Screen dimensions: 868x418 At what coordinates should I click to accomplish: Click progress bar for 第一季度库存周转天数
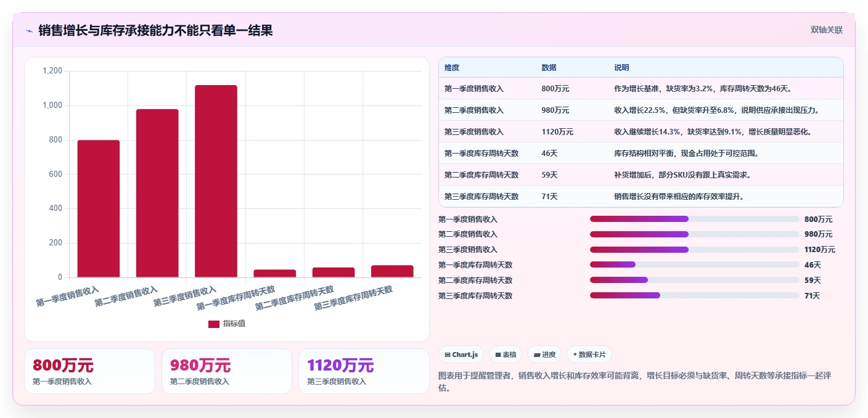coord(694,264)
